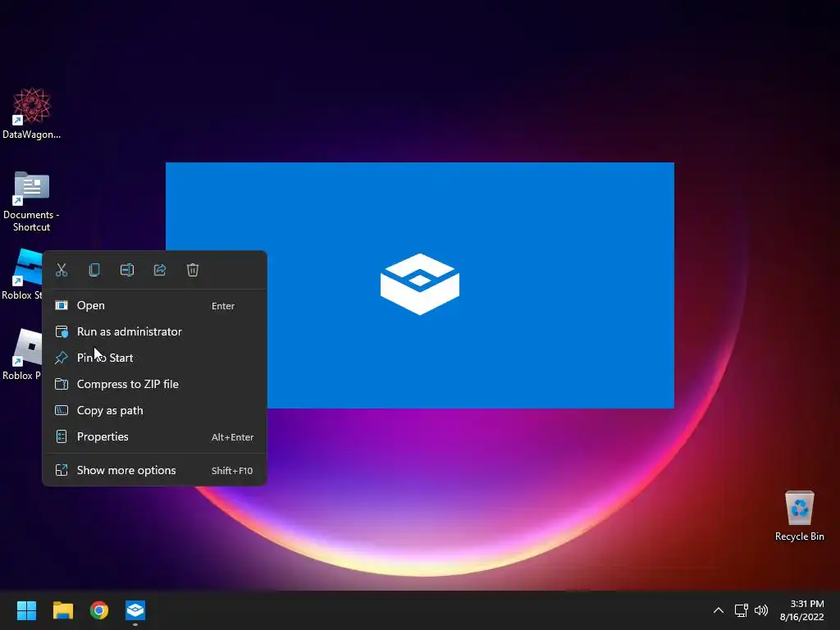Click the Delete trash icon in context menu
The image size is (840, 630).
click(193, 270)
